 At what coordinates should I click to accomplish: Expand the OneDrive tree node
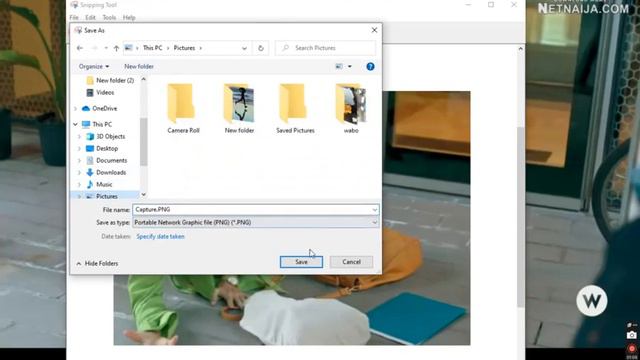click(x=76, y=109)
